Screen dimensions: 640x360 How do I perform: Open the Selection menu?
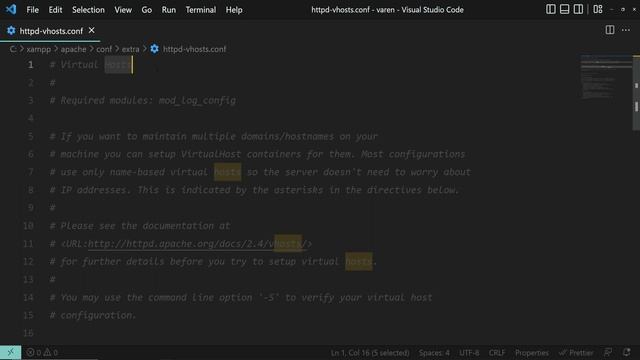click(88, 10)
